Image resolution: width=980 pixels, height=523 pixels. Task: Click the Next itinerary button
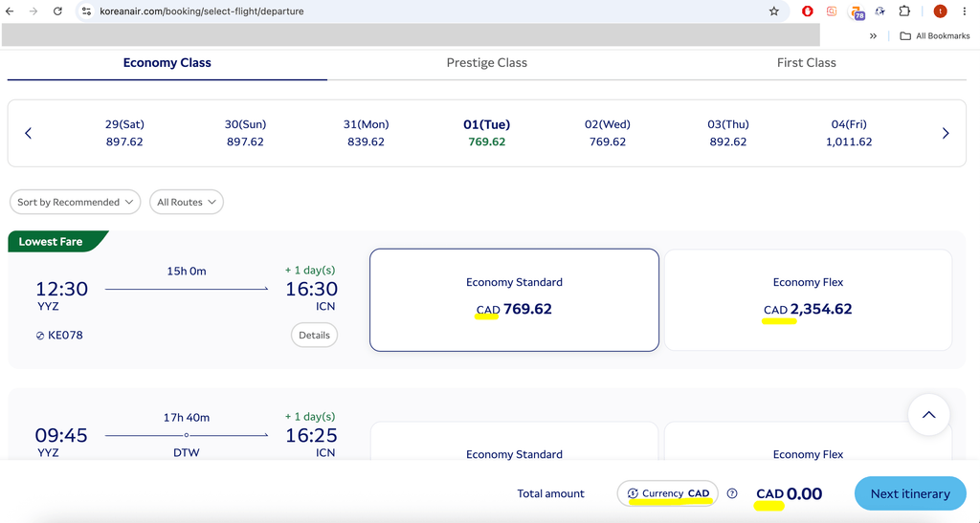(x=910, y=493)
